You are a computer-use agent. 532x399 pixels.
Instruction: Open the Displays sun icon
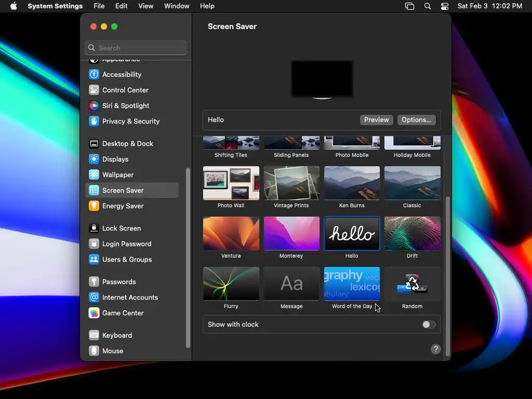click(94, 159)
